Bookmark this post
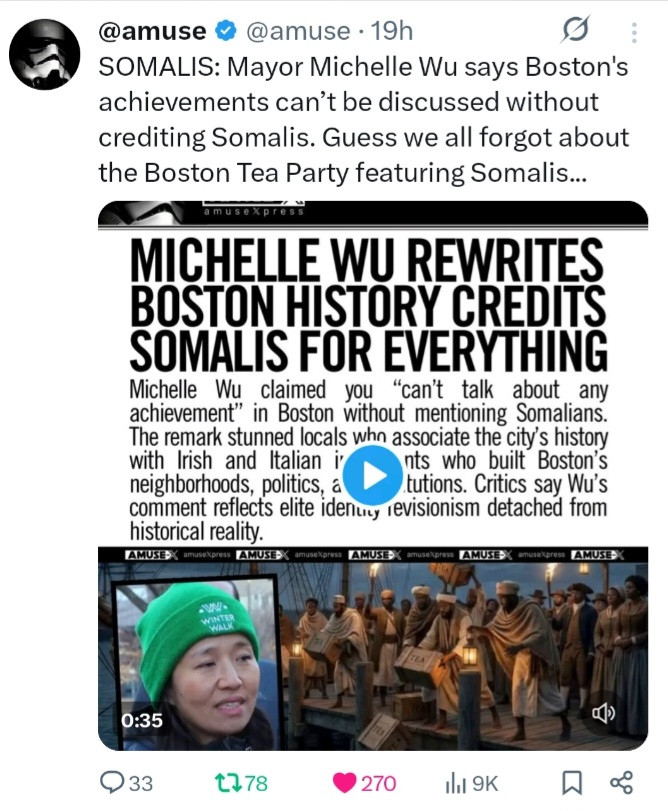Screen dimensions: 668x811 572,783
